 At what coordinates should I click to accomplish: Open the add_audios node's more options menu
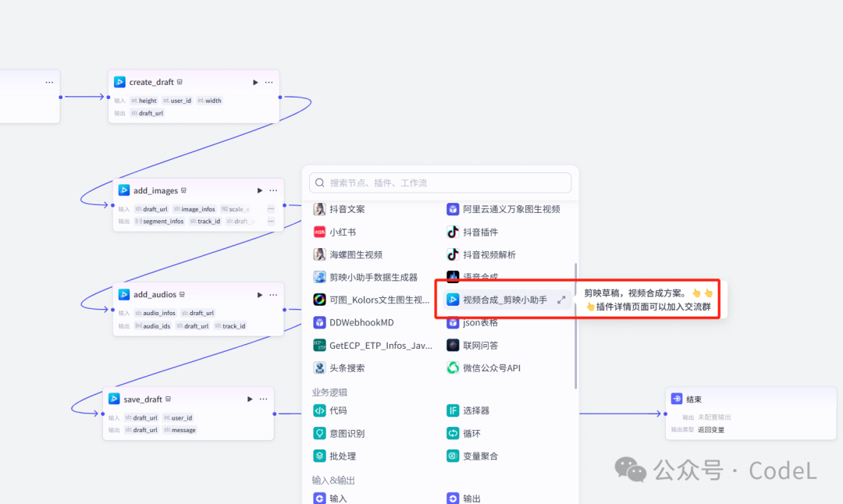pos(273,295)
